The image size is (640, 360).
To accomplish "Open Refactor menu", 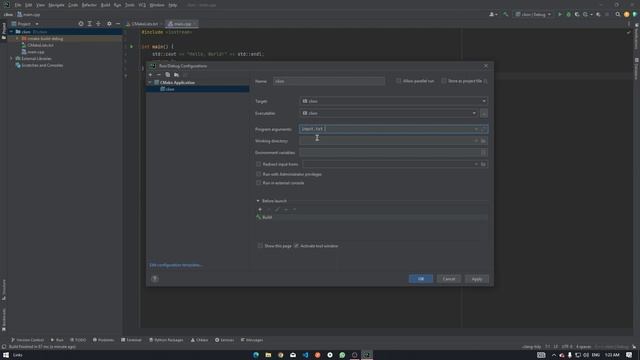I will pyautogui.click(x=89, y=5).
